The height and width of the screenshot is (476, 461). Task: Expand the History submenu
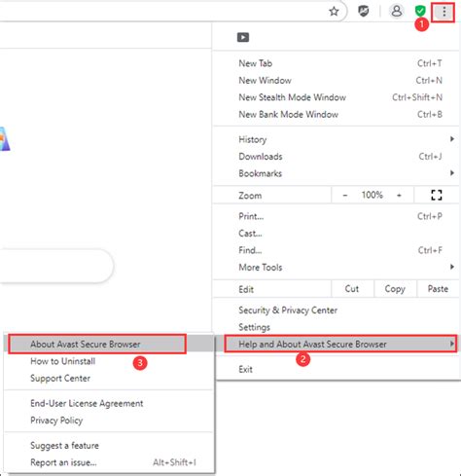(337, 139)
